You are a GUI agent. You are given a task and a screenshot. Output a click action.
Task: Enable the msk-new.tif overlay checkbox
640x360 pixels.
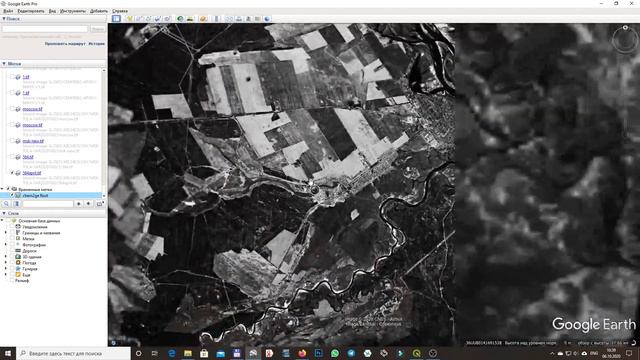[x=12, y=141]
